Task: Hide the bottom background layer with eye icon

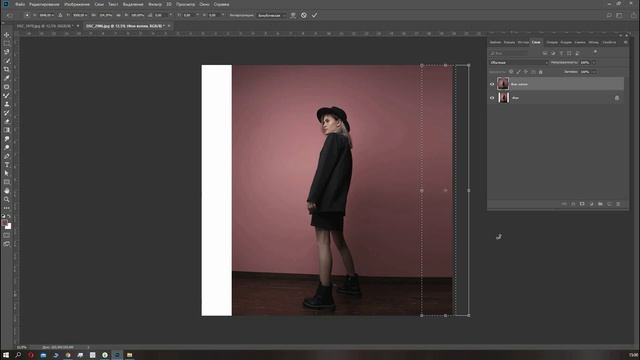Action: tap(492, 98)
